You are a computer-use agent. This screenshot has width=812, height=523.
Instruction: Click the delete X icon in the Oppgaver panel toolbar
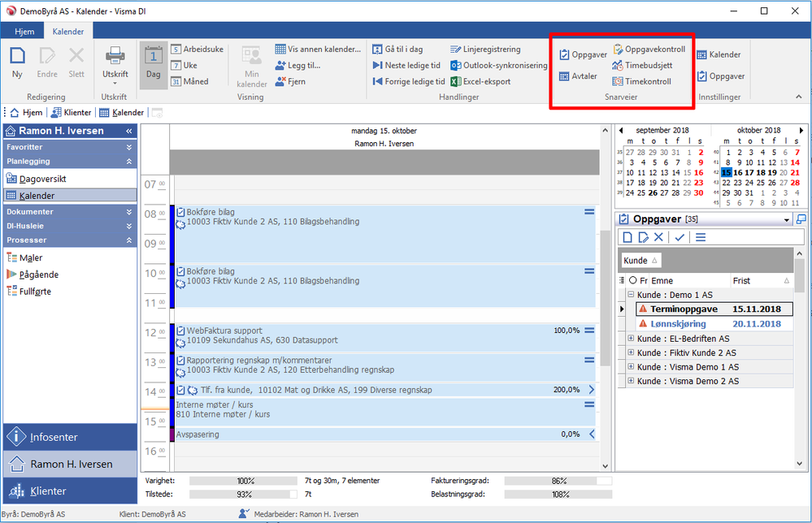[x=658, y=237]
